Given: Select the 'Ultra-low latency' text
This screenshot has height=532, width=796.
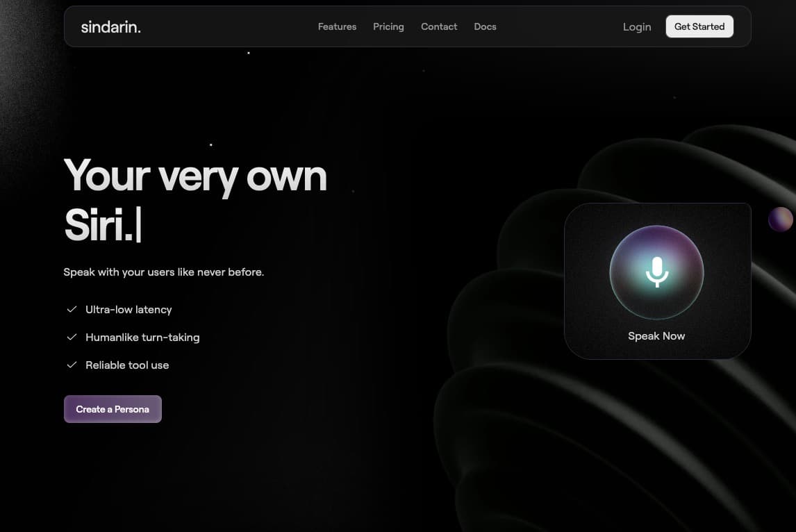Looking at the screenshot, I should [x=128, y=310].
